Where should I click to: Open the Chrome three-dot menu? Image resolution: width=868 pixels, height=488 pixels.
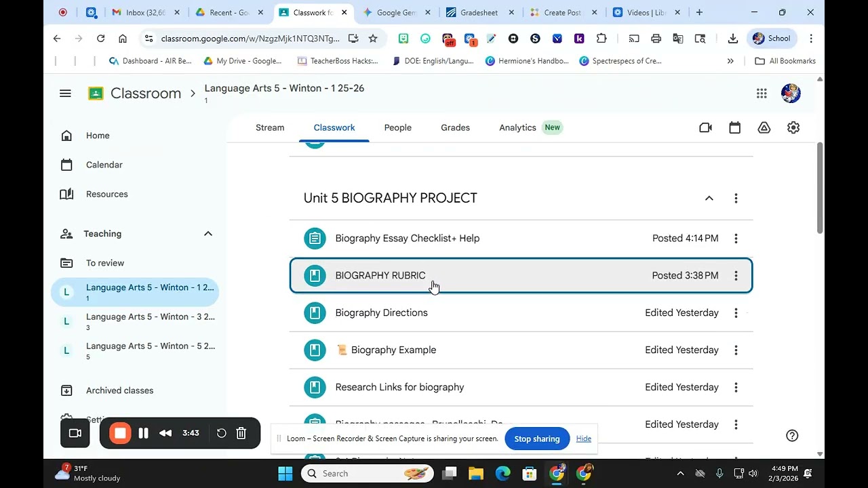click(811, 39)
